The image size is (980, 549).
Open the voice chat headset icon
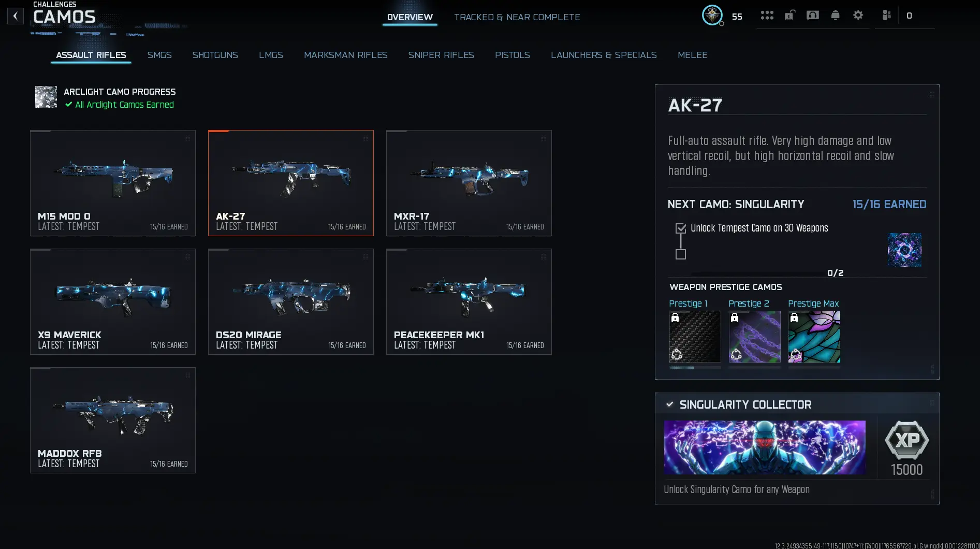pyautogui.click(x=812, y=16)
